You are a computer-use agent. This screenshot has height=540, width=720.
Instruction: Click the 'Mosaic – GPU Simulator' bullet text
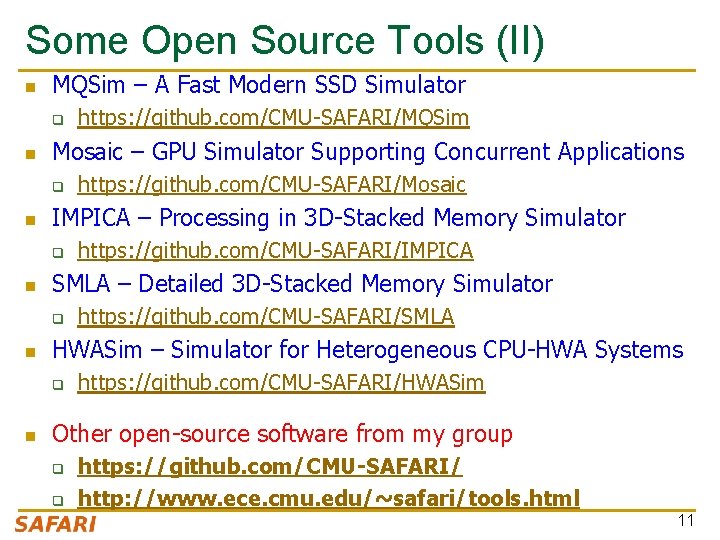[x=368, y=152]
